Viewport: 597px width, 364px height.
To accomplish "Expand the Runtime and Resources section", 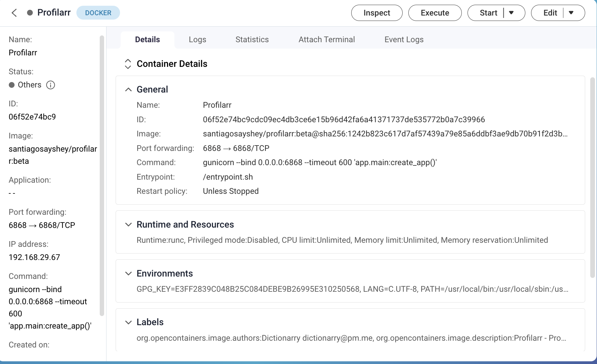I will pyautogui.click(x=128, y=225).
